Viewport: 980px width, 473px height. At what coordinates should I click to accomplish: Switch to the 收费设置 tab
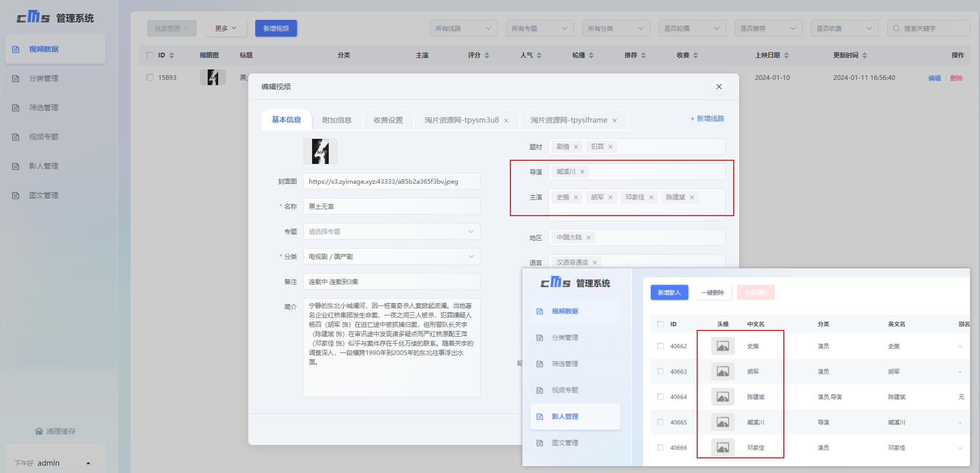click(x=388, y=120)
